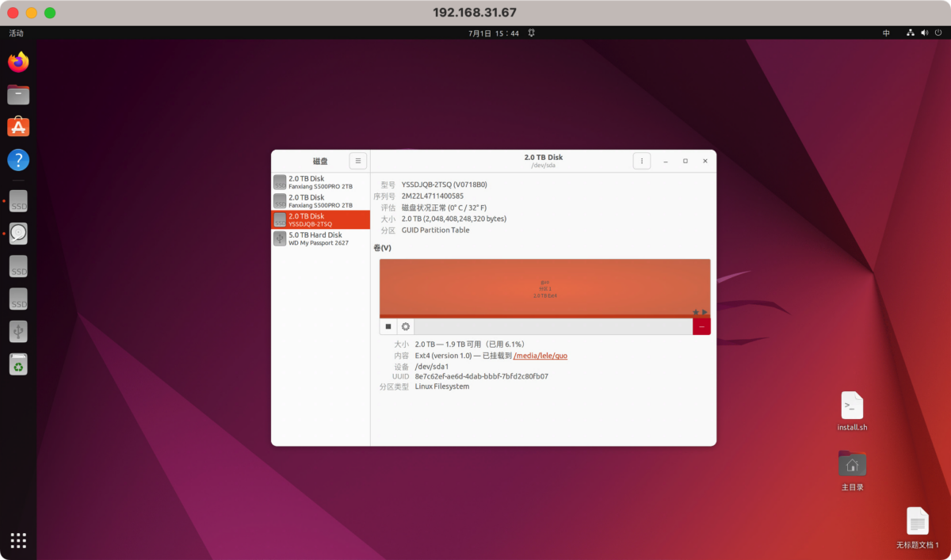Viewport: 951px width, 560px height.
Task: Open the Disks application hamburger menu
Action: [x=358, y=161]
